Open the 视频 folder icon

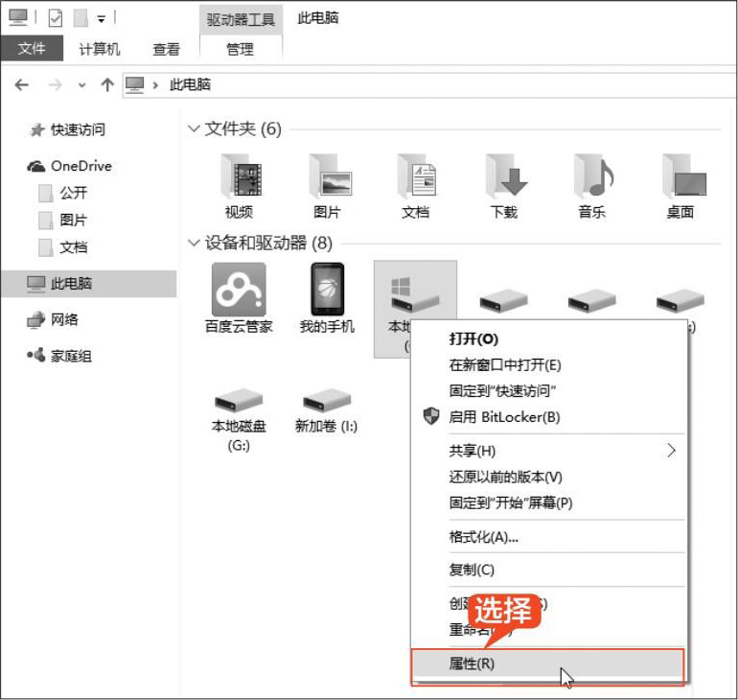(241, 175)
